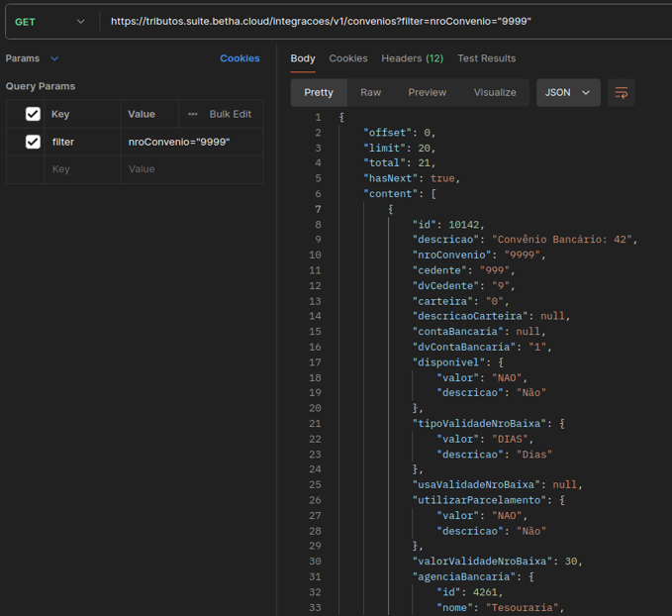Screen dimensions: 672x616
Task: Click the empty Key placeholder cell
Action: 83,169
